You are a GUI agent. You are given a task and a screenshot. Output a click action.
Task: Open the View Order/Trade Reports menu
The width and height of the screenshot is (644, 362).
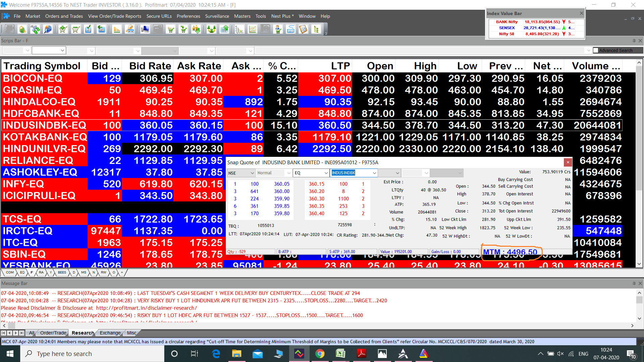tap(114, 16)
